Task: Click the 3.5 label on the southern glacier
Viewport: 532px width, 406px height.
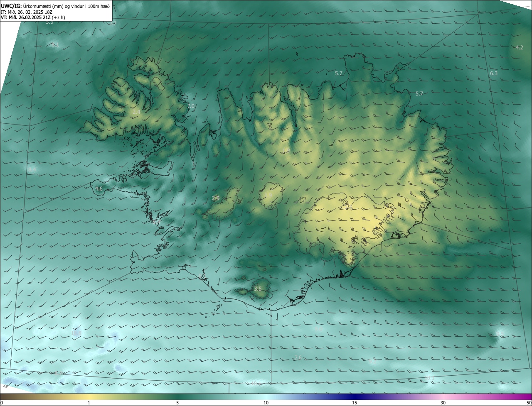Action: [x=258, y=289]
